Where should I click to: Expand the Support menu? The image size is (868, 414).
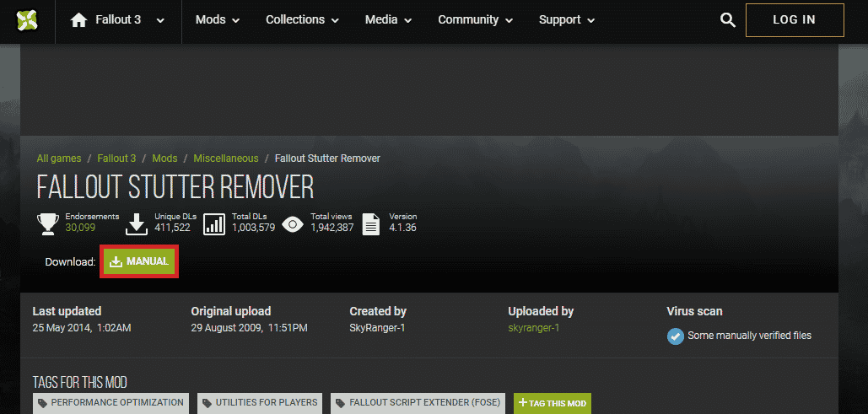click(x=567, y=20)
